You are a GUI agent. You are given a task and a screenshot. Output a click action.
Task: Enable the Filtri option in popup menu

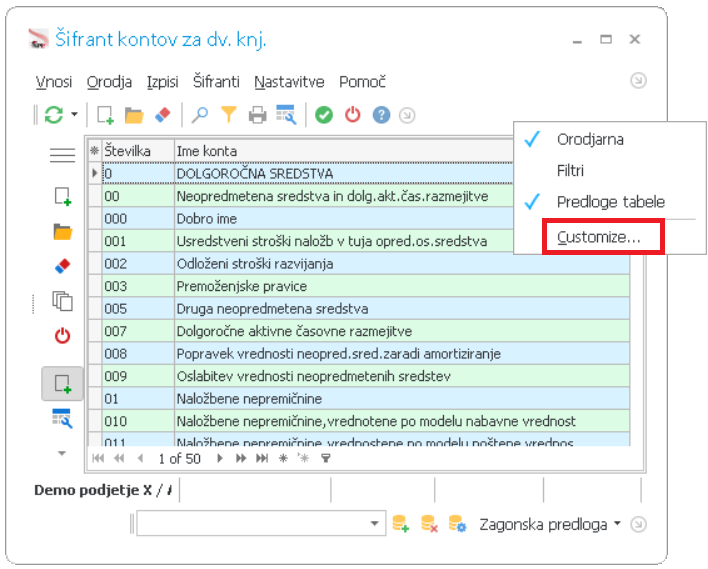[x=570, y=171]
